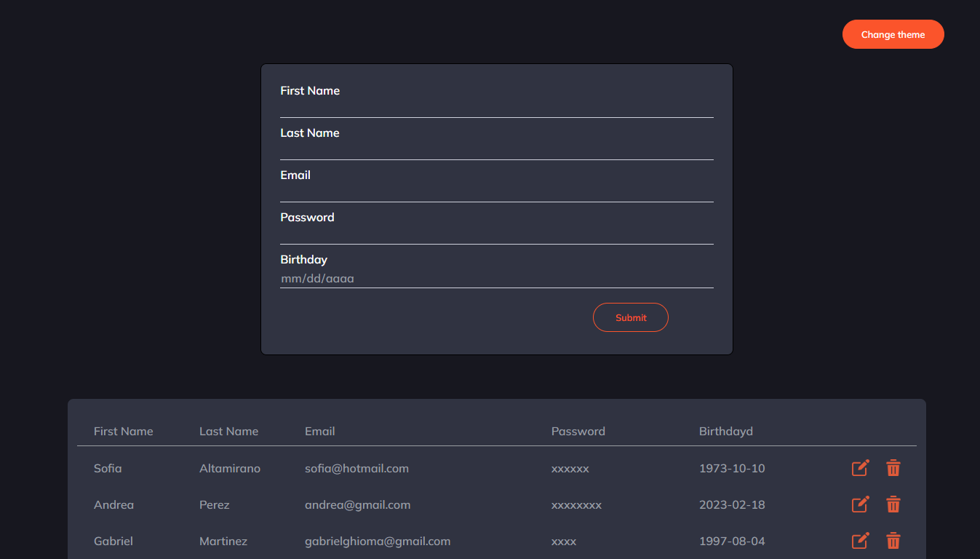Select the birthday 1973-10-10
Viewport: 980px width, 559px height.
tap(732, 468)
